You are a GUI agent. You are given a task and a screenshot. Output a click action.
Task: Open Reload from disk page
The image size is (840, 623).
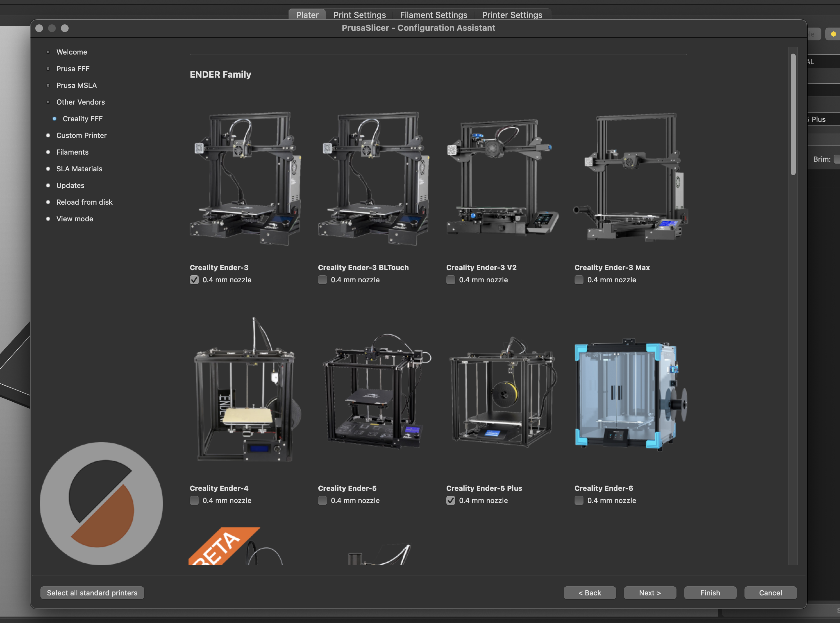pos(84,202)
